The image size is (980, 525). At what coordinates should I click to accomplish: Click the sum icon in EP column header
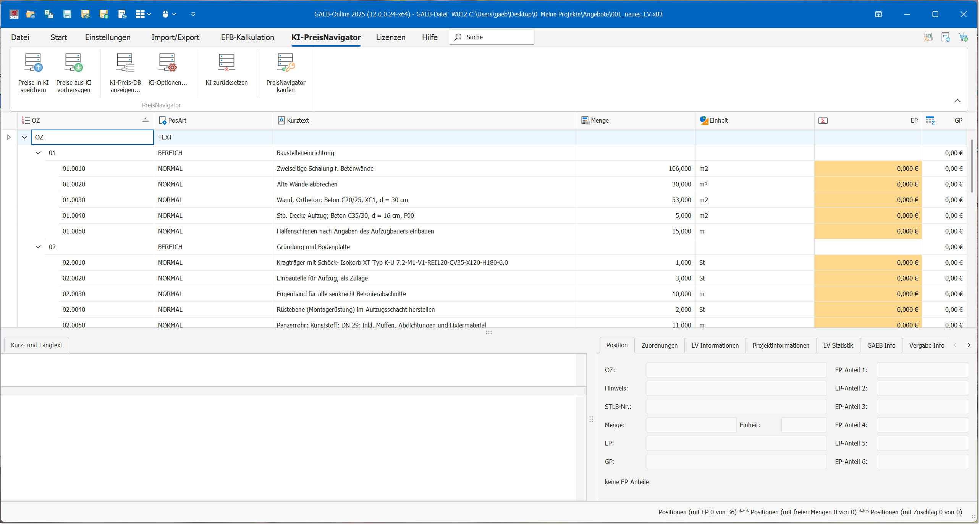point(823,121)
